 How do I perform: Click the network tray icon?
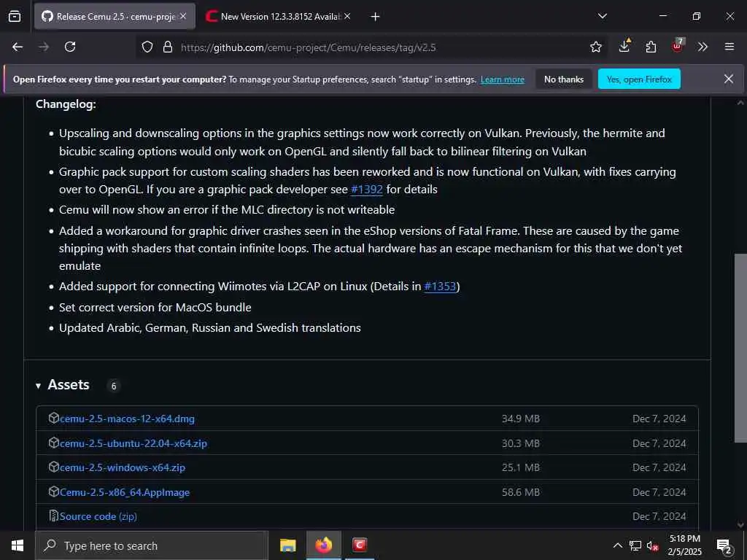click(635, 545)
